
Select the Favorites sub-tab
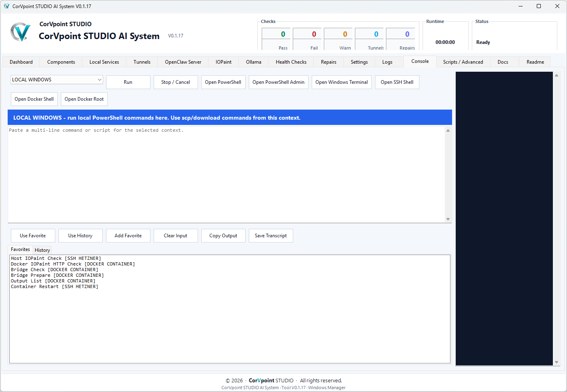[x=20, y=249]
